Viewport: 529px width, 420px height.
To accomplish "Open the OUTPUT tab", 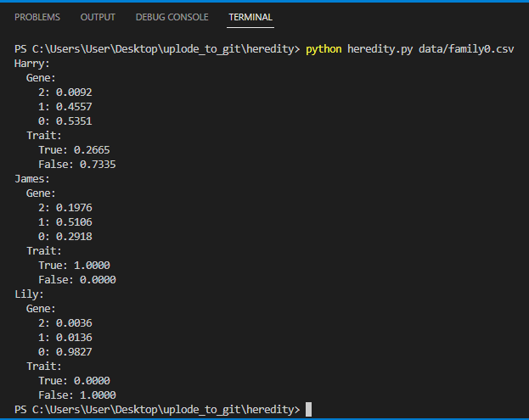I will [x=98, y=17].
